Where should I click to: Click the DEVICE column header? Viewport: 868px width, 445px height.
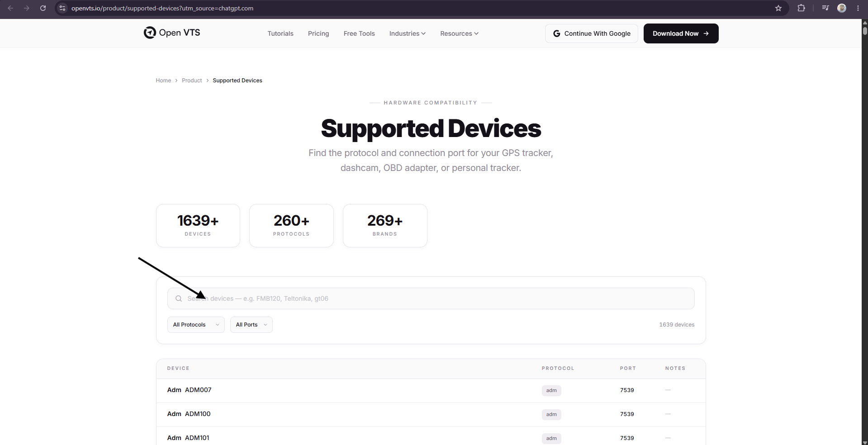[178, 369]
